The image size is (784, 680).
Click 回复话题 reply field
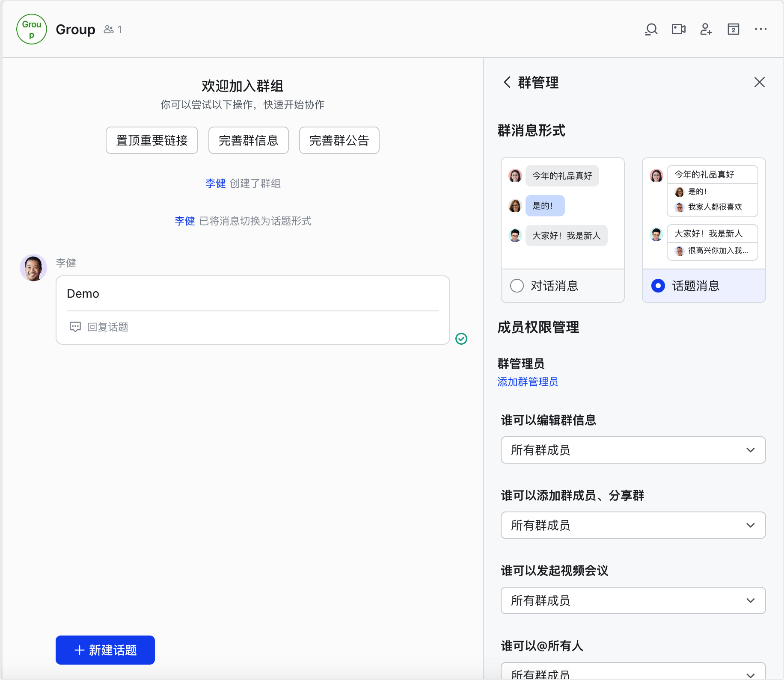coord(253,327)
